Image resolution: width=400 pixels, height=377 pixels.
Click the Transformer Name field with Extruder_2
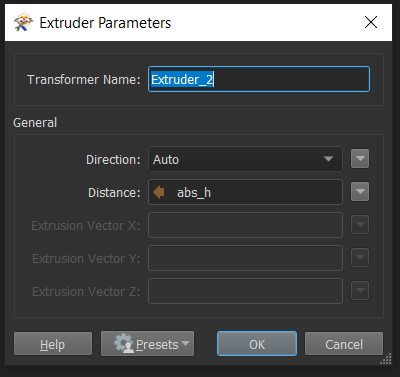pyautogui.click(x=259, y=79)
